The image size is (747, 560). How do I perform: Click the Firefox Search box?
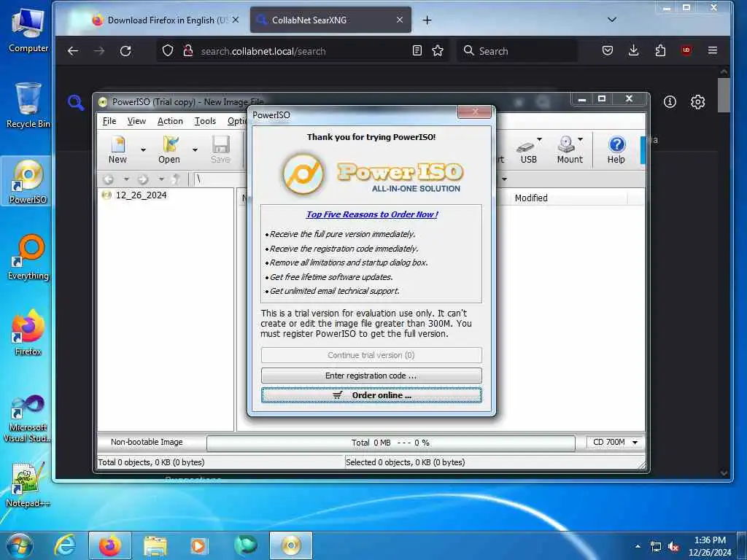pos(517,51)
